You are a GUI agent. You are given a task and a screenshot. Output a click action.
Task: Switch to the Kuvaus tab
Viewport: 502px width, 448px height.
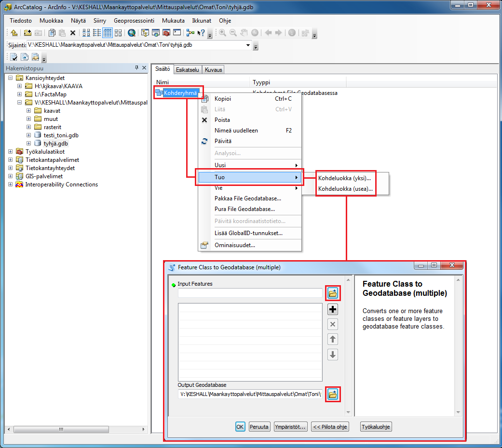tap(213, 70)
